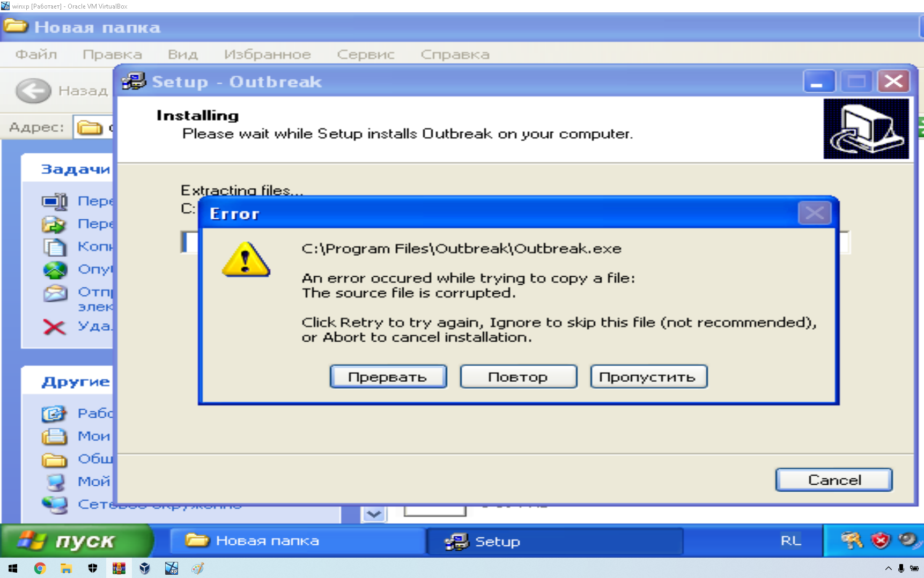
Task: Click the globe publish icon beside 'Опу' task
Action: click(55, 269)
